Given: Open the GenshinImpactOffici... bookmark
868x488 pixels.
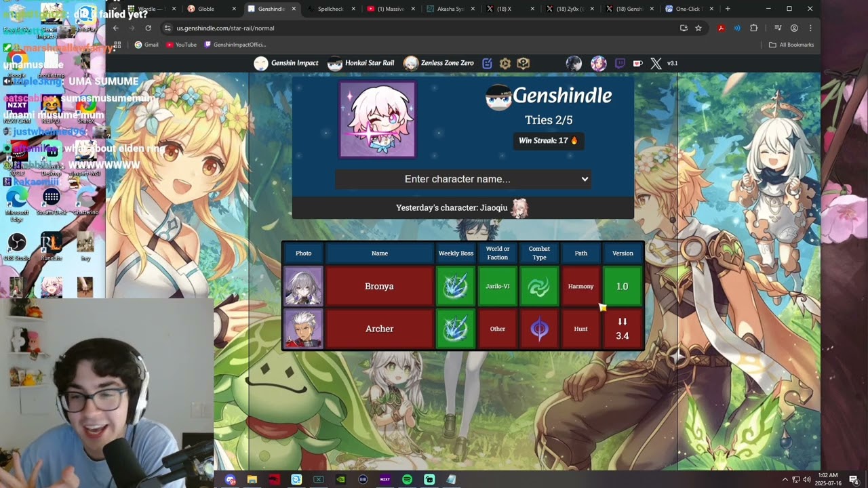Looking at the screenshot, I should [x=235, y=45].
